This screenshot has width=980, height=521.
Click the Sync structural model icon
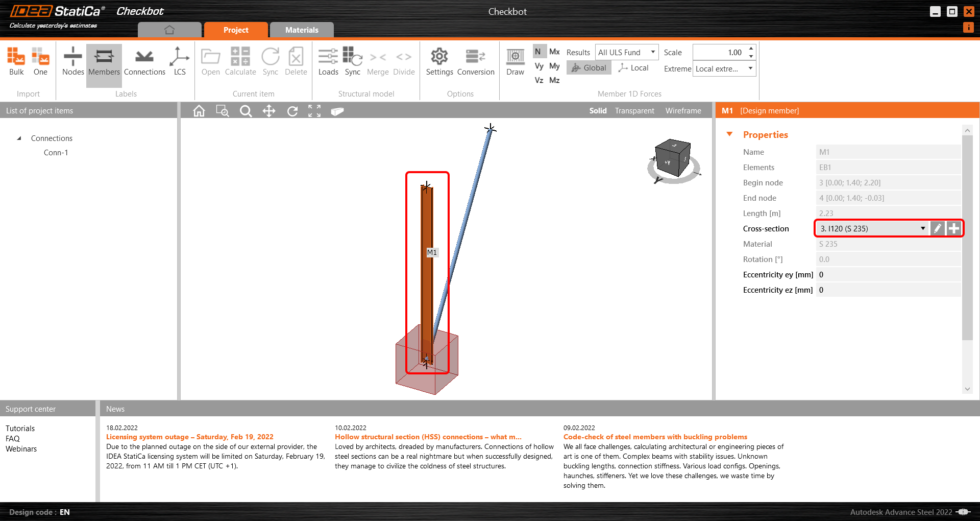click(x=352, y=61)
